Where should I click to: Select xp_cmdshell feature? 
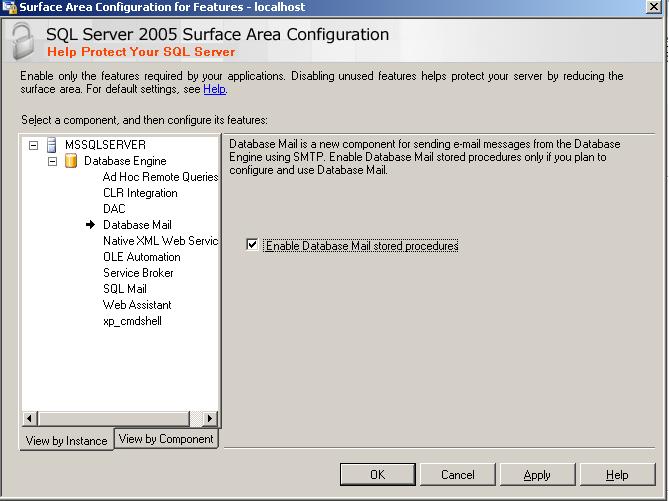(x=132, y=321)
